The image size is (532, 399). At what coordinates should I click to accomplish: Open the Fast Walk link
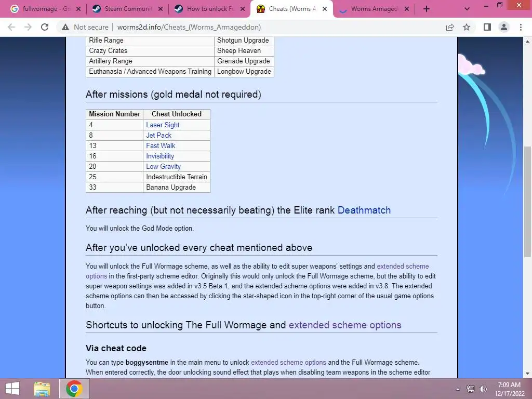pyautogui.click(x=161, y=145)
